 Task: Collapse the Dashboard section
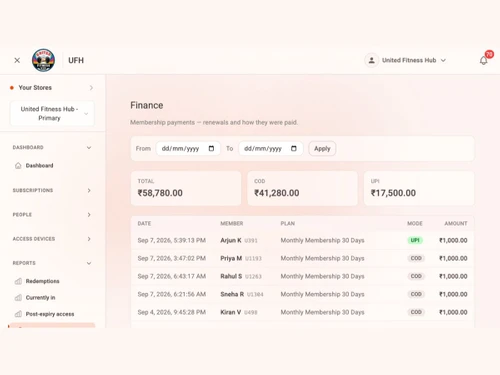pos(52,147)
